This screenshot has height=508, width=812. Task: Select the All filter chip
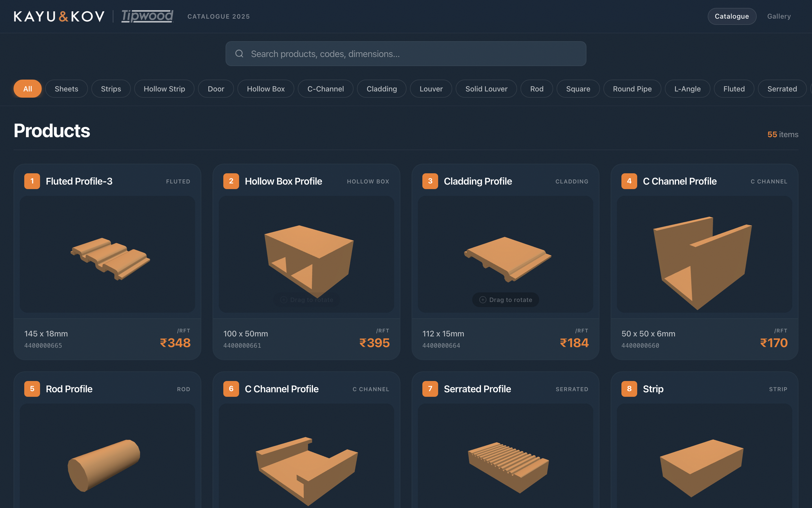[x=28, y=89]
